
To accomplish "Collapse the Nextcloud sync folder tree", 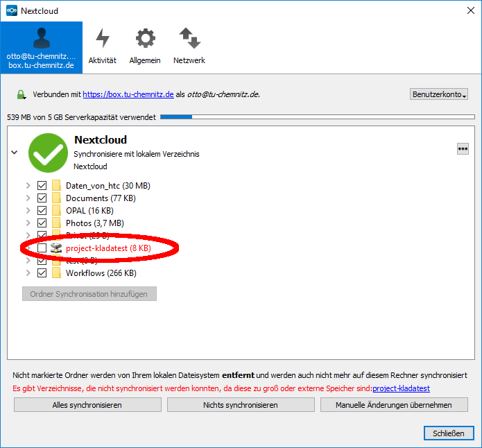I will tap(15, 153).
